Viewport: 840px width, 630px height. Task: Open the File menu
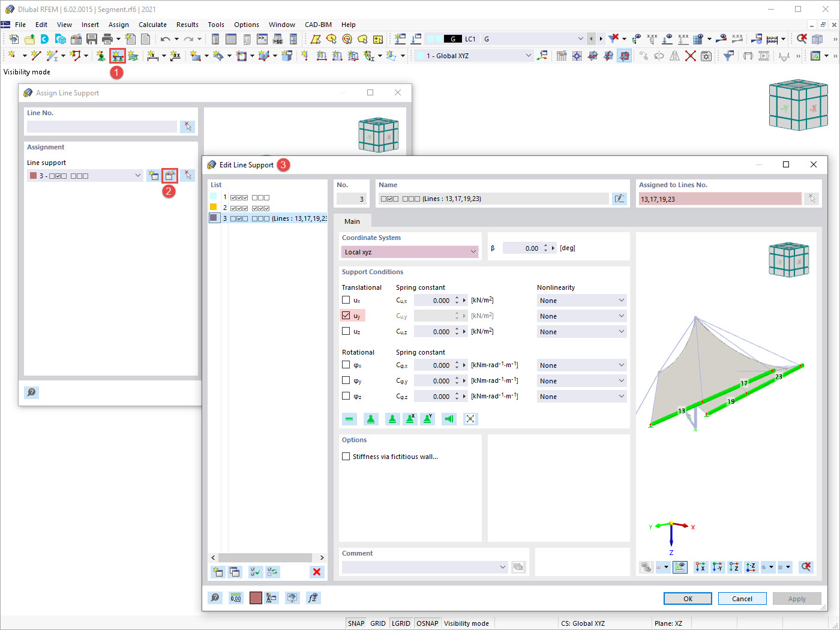[20, 25]
